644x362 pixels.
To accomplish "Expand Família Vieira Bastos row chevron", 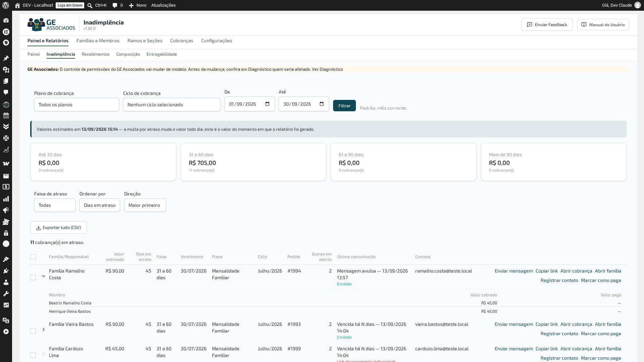I will 44,329.
